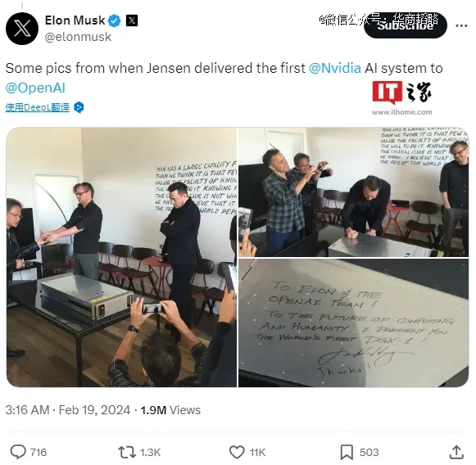Open the top-right photo of signing
476x465 pixels.
click(x=353, y=192)
